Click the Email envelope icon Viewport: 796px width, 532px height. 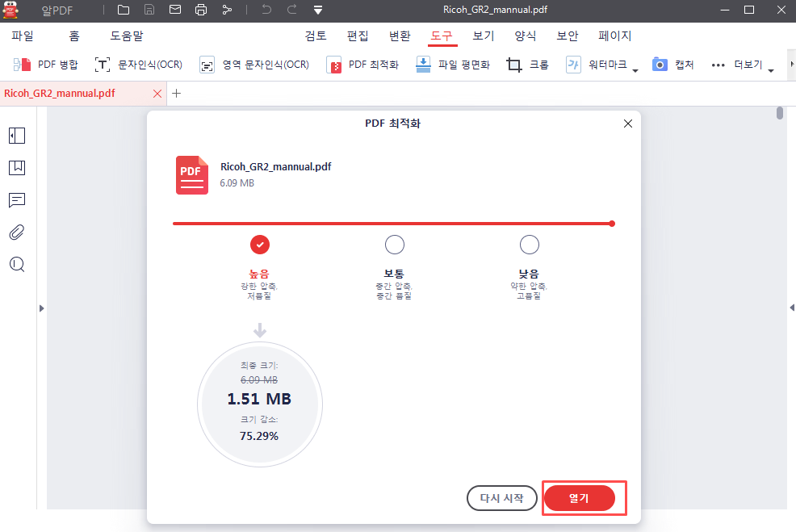point(175,10)
